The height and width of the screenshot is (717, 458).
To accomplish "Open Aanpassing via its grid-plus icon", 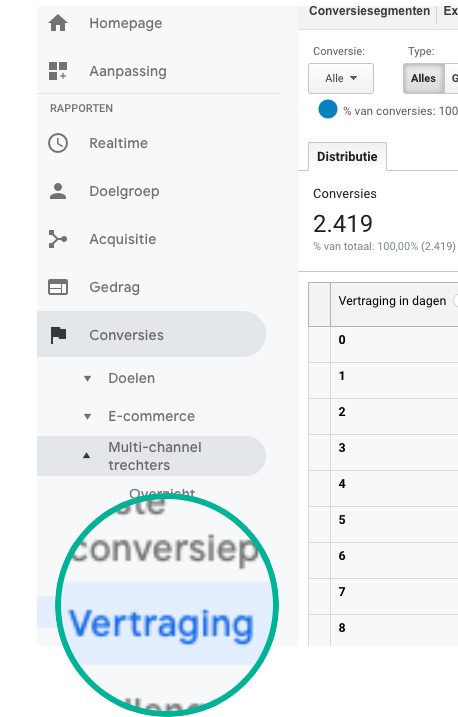I will pyautogui.click(x=58, y=71).
